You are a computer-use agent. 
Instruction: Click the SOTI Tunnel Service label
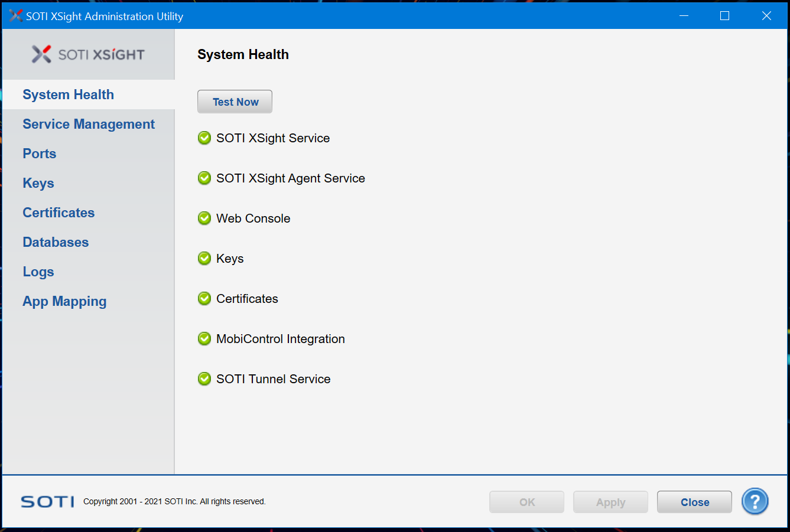(274, 379)
